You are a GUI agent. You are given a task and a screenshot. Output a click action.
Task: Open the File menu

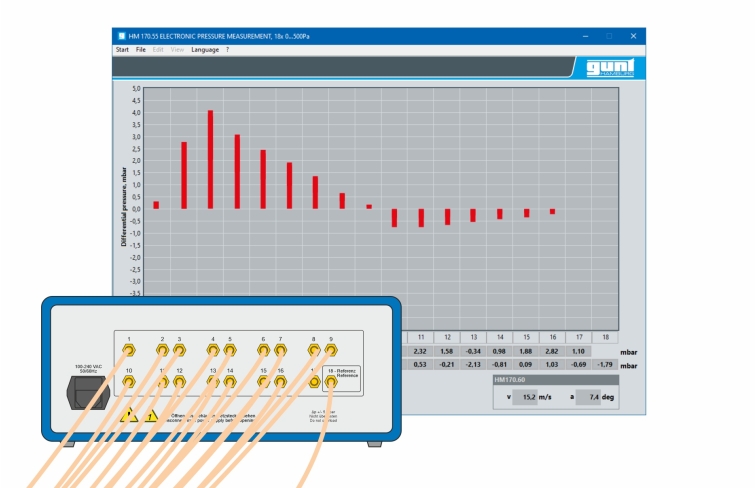(x=141, y=49)
